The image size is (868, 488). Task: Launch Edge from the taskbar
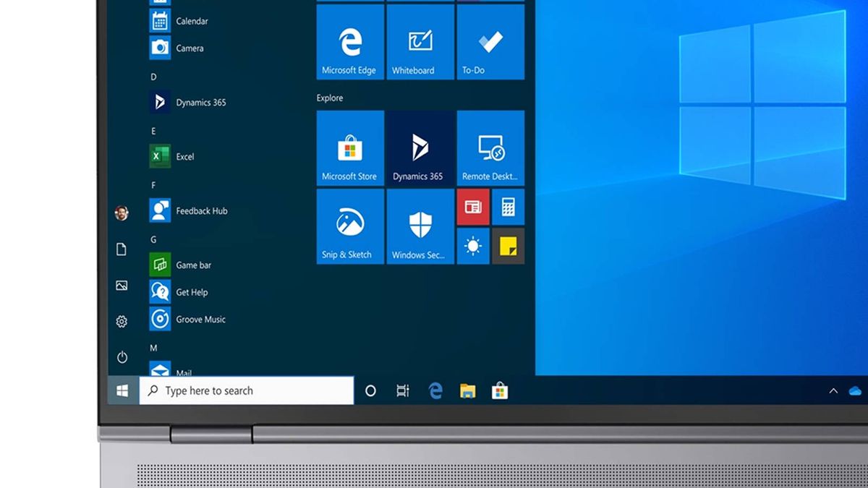point(435,391)
